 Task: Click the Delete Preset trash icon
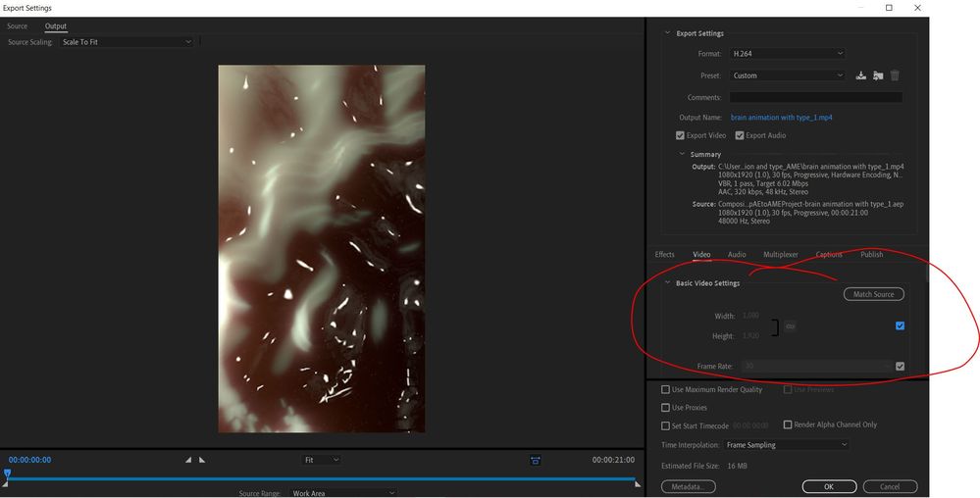[x=895, y=75]
